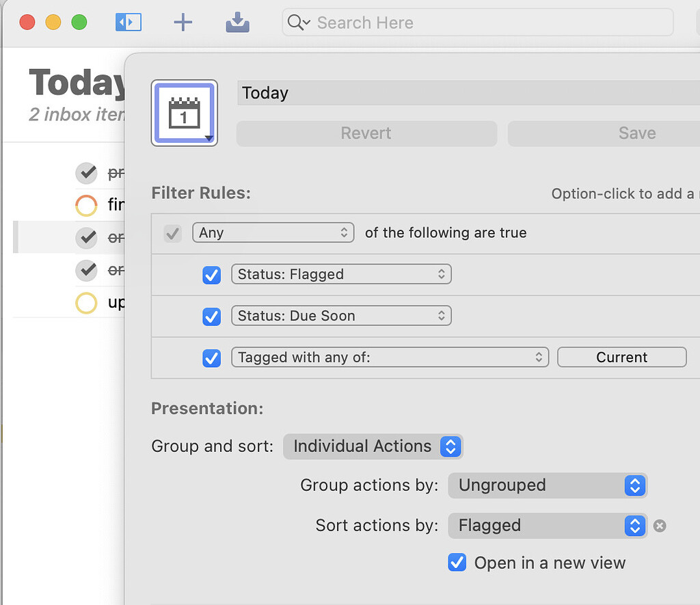Toggle the blue sidebar icon in the toolbar

[128, 22]
